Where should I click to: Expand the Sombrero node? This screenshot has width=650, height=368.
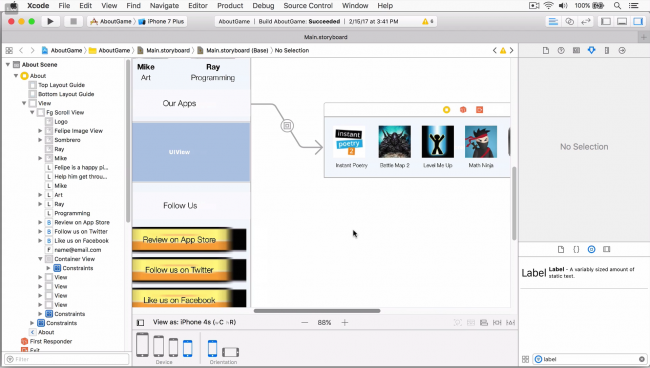click(40, 140)
